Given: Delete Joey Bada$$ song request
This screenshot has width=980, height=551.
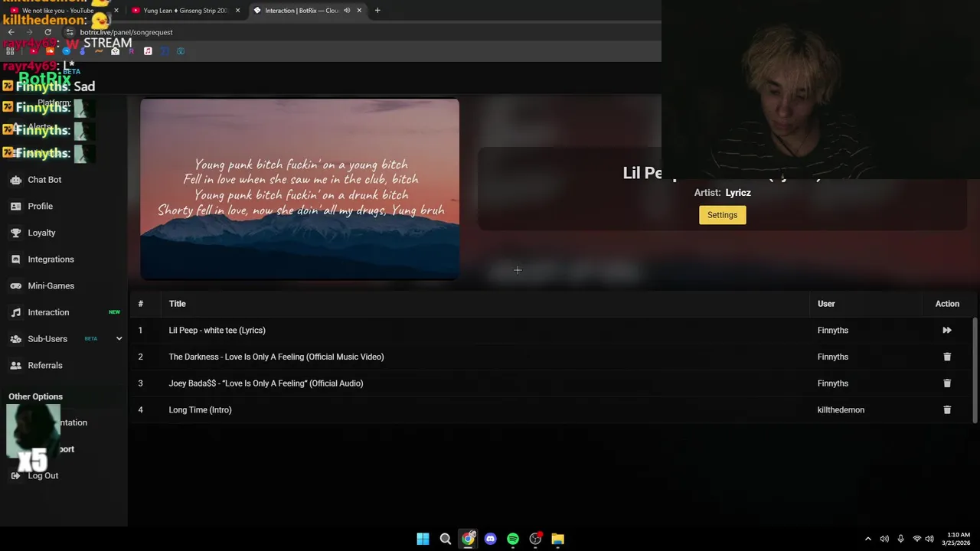Looking at the screenshot, I should point(947,383).
